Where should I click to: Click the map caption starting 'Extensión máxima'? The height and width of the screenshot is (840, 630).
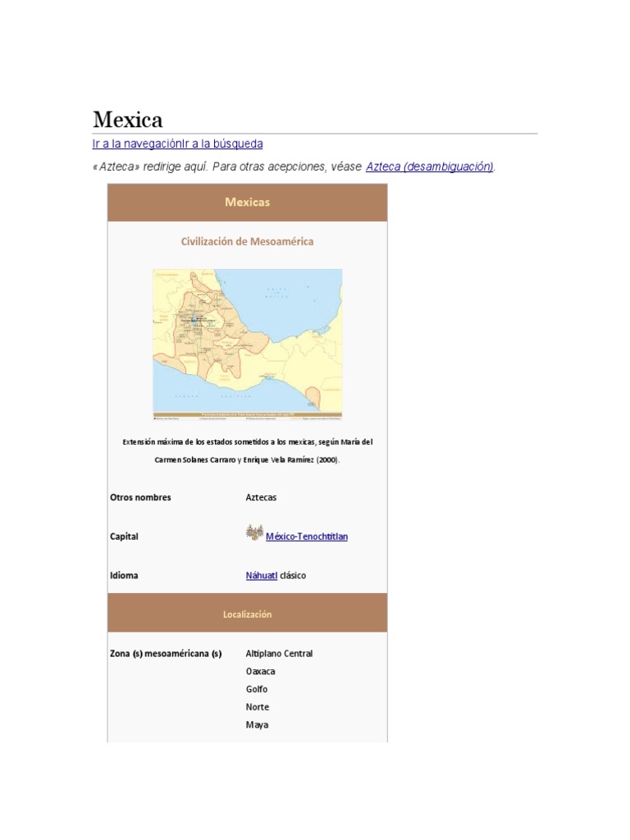248,450
